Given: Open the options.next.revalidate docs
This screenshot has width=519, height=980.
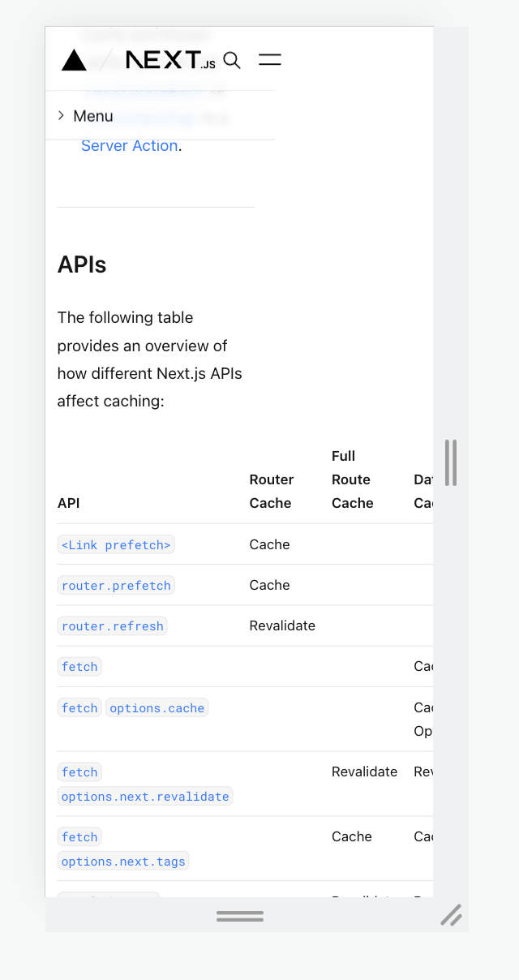Looking at the screenshot, I should [x=144, y=796].
